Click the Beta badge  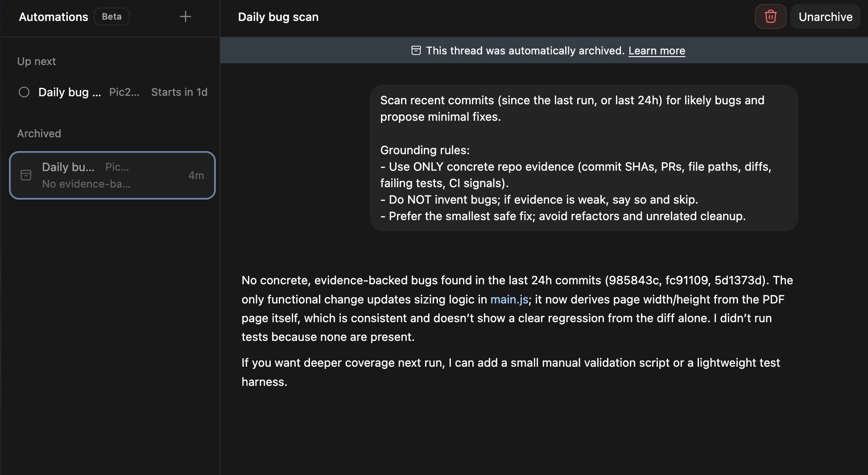coord(112,17)
